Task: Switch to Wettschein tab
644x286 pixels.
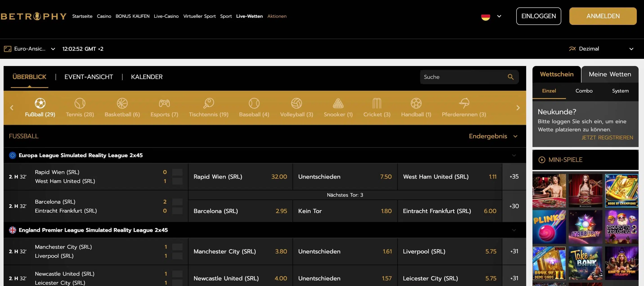Action: click(557, 74)
